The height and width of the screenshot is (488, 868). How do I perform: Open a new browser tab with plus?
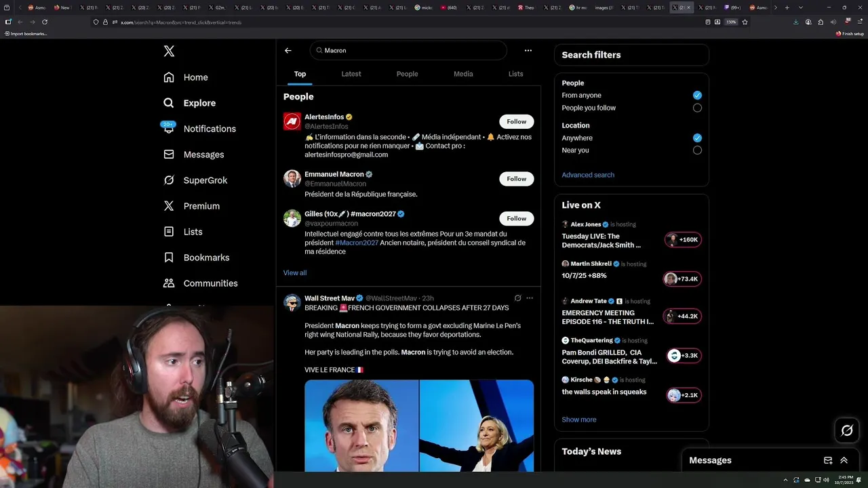point(787,7)
